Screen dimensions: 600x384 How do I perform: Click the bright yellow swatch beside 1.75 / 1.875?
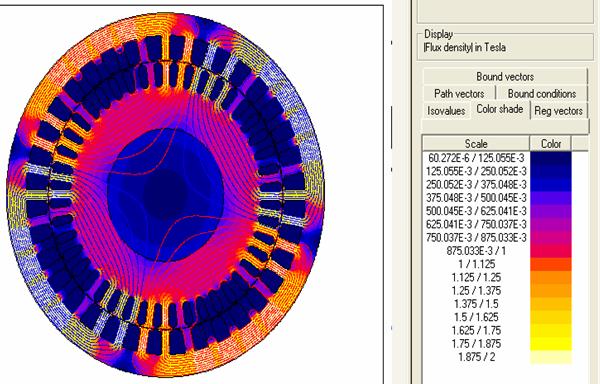551,343
